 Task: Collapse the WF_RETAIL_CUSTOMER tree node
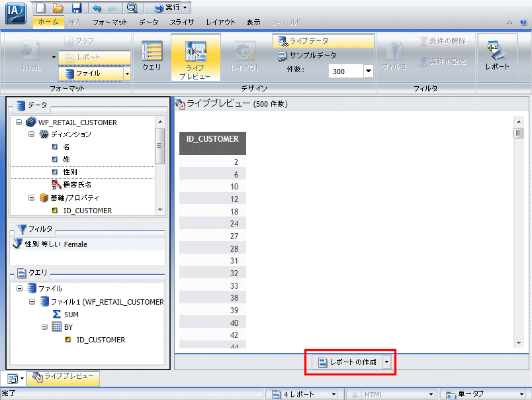(x=19, y=123)
